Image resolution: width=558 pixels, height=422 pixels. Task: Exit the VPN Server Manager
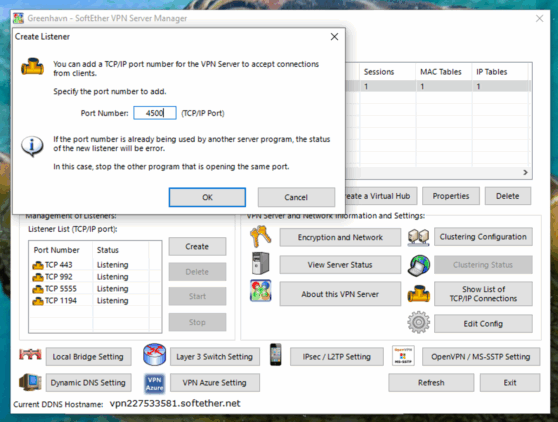pyautogui.click(x=510, y=383)
